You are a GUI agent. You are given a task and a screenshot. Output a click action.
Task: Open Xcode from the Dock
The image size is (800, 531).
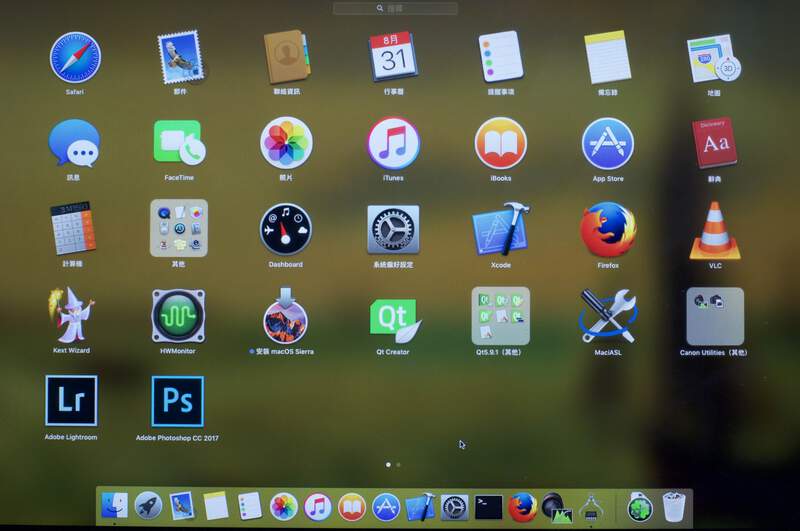pos(420,507)
